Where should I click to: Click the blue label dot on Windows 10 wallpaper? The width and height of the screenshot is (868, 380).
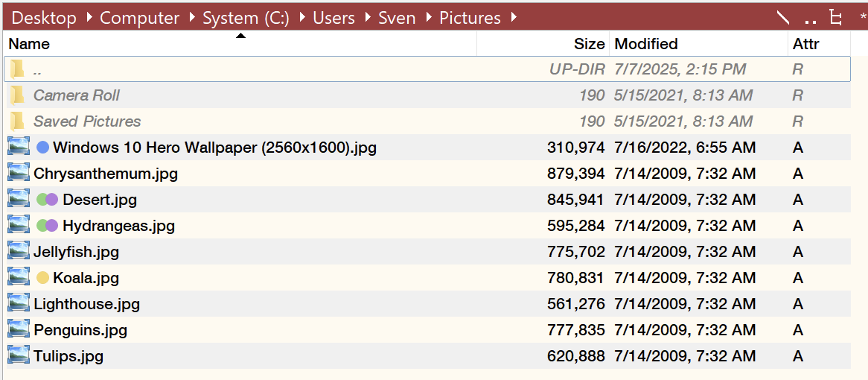click(x=42, y=148)
